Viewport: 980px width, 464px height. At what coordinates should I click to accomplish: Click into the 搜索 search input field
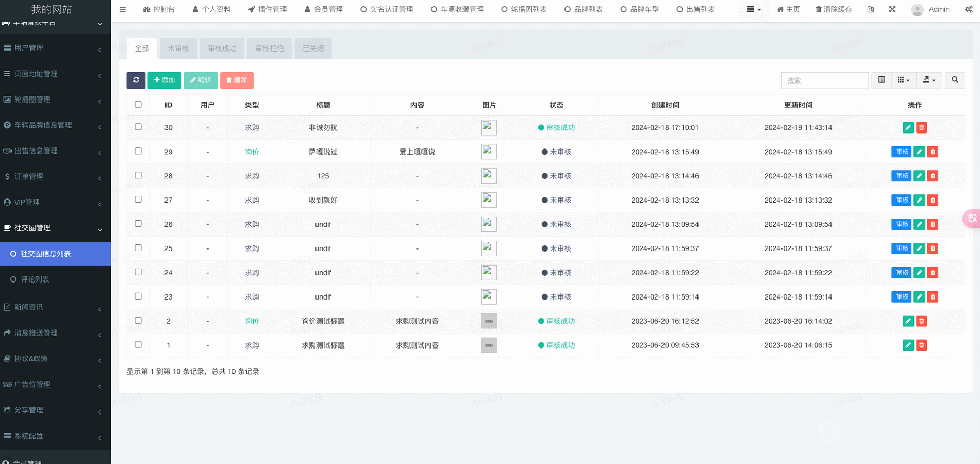pyautogui.click(x=824, y=80)
